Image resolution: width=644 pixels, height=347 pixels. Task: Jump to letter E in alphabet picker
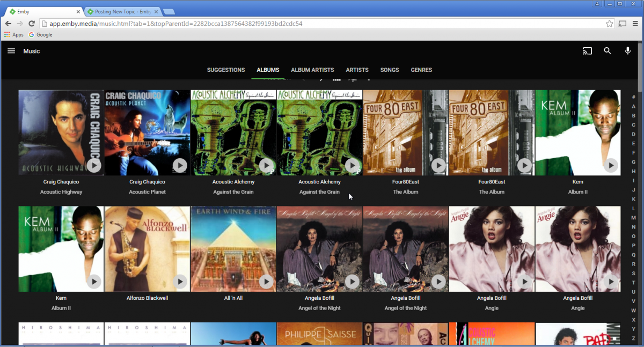pos(633,143)
